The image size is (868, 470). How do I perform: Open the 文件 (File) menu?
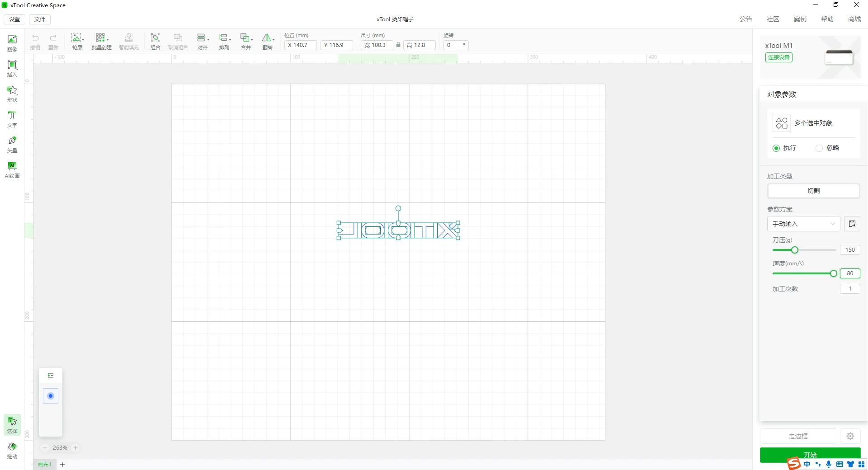40,19
